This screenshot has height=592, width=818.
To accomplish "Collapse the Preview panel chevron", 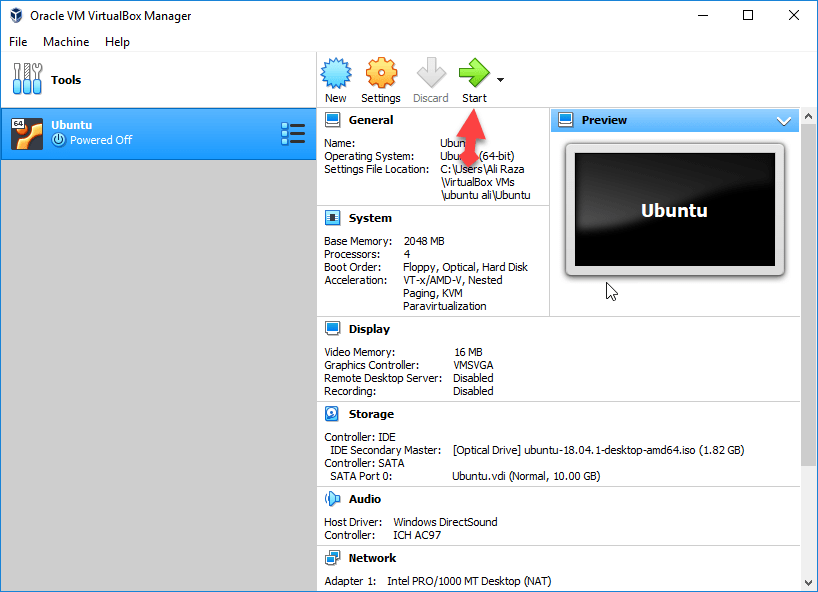I will [783, 121].
